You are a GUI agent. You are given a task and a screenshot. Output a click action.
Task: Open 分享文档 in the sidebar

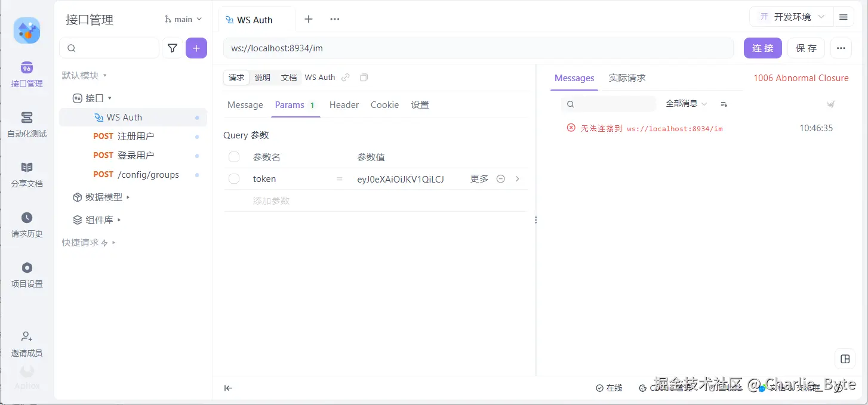tap(27, 175)
